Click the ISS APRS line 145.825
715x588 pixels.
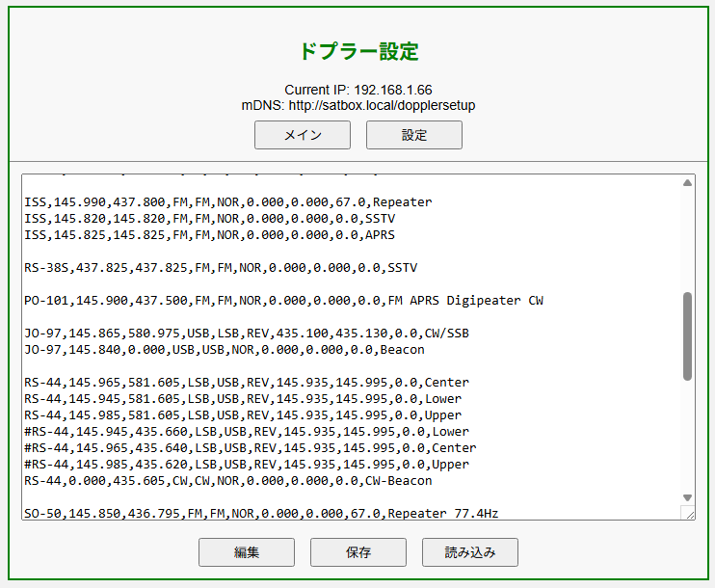(210, 235)
